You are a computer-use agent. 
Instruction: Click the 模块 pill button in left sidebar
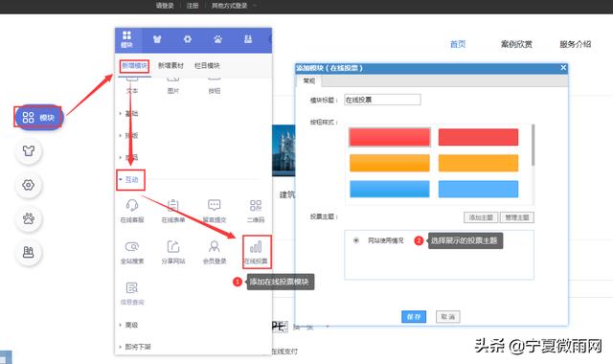(x=38, y=117)
